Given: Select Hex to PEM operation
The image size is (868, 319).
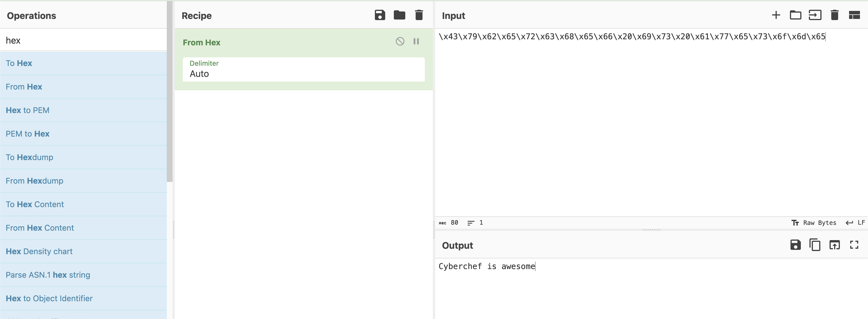Looking at the screenshot, I should (28, 110).
